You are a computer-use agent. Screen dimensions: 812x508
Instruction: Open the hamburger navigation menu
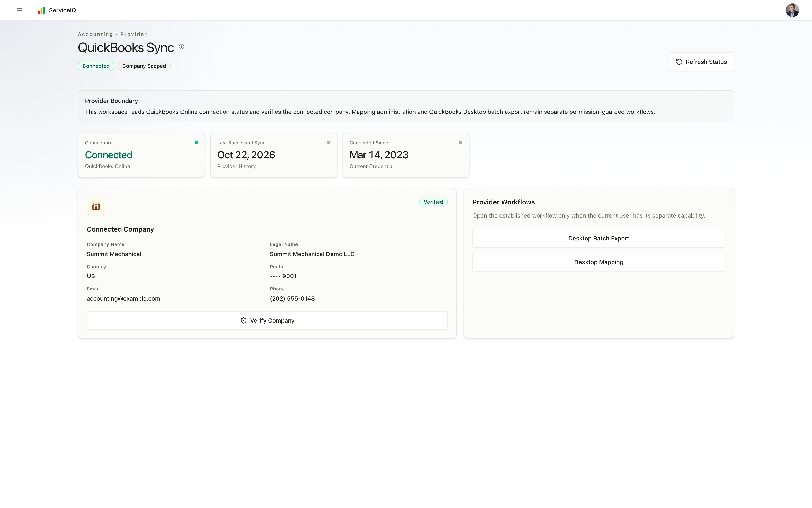pyautogui.click(x=19, y=10)
